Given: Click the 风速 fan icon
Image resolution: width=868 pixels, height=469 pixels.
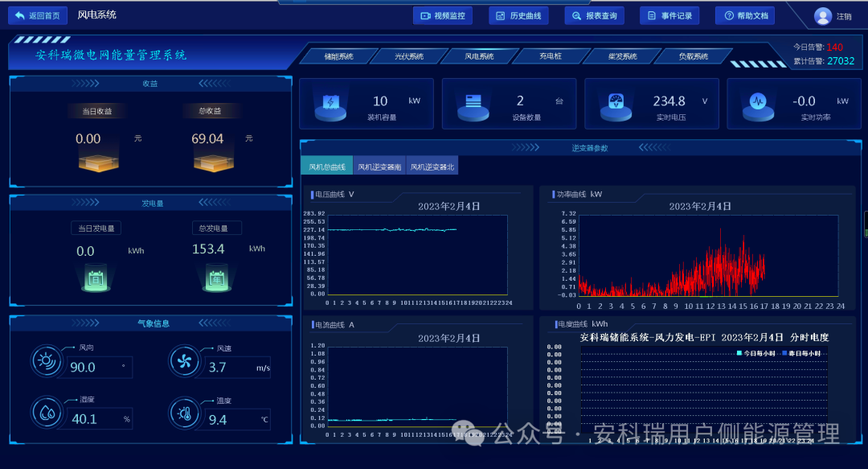Looking at the screenshot, I should pos(185,360).
